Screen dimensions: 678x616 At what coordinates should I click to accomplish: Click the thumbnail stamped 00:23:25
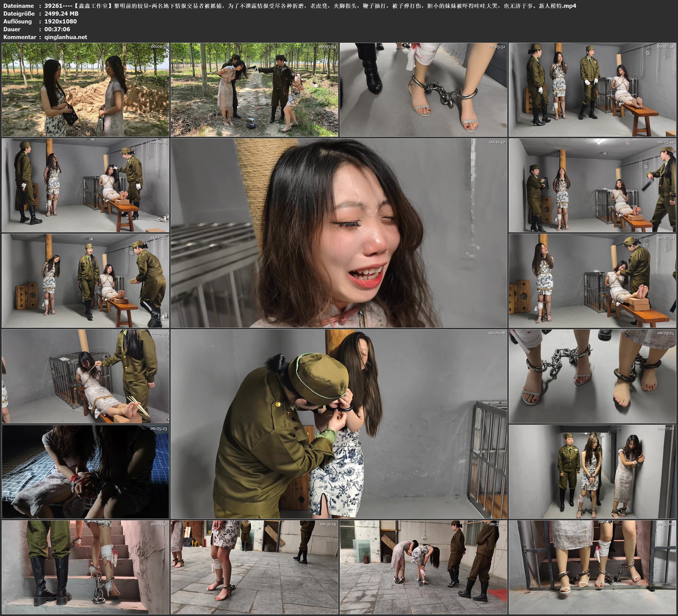click(593, 376)
